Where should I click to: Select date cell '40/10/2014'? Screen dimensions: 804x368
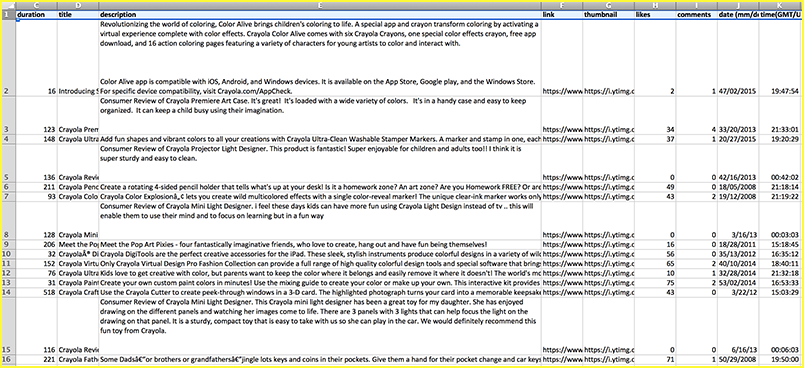click(738, 263)
